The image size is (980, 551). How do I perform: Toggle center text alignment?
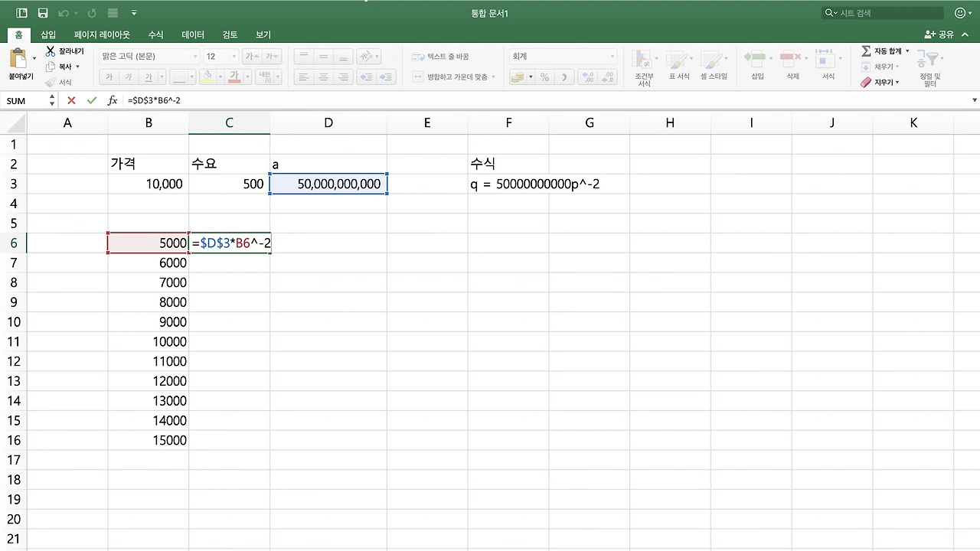pyautogui.click(x=324, y=77)
